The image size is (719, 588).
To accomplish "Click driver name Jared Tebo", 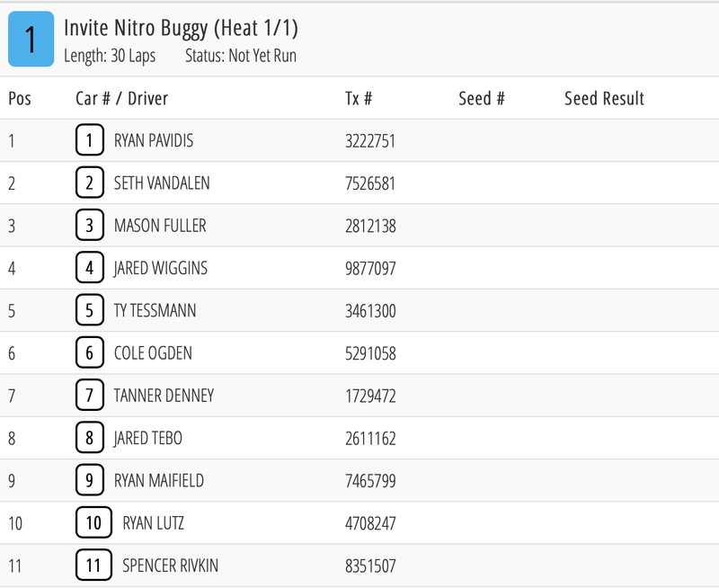I will point(147,438).
